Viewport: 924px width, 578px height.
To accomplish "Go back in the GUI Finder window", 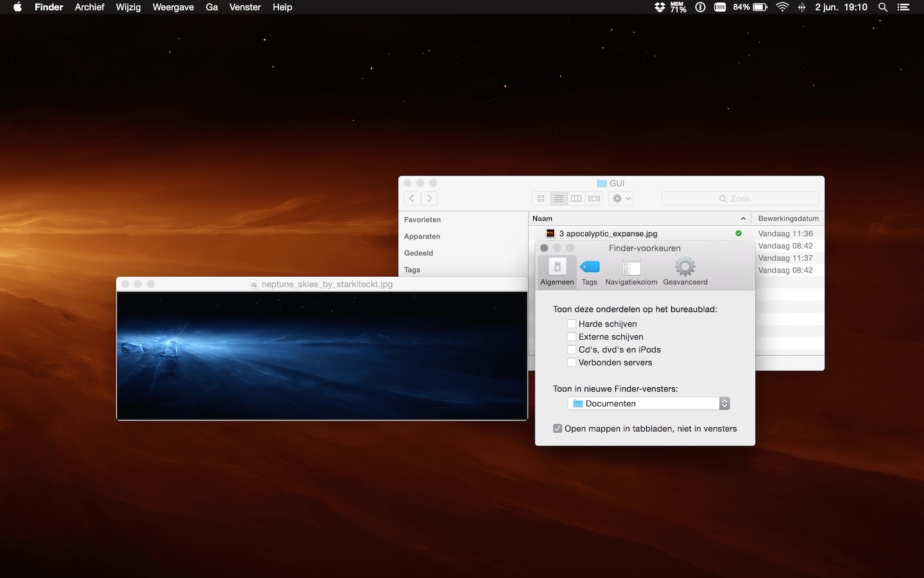I will click(412, 198).
